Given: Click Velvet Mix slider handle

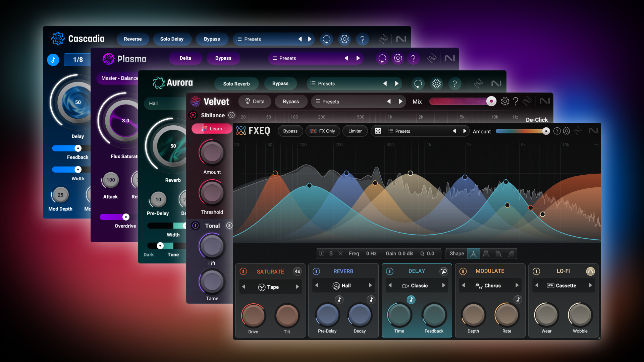Looking at the screenshot, I should tap(491, 101).
